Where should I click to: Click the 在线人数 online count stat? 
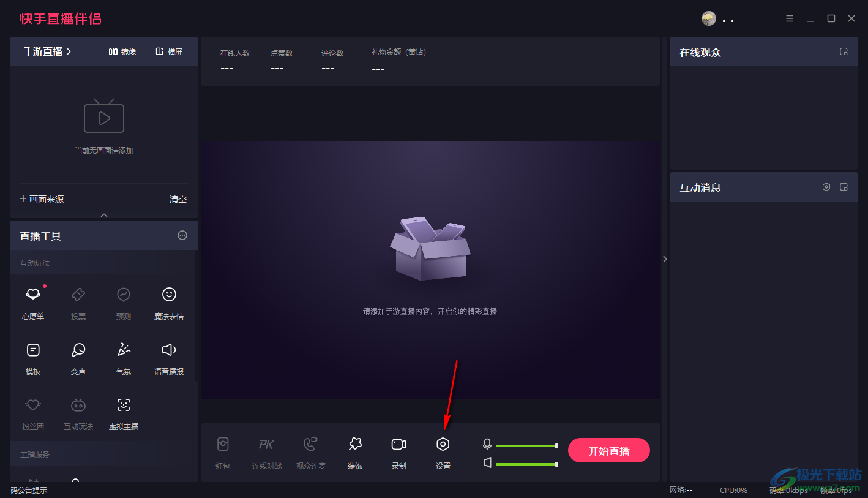[235, 60]
